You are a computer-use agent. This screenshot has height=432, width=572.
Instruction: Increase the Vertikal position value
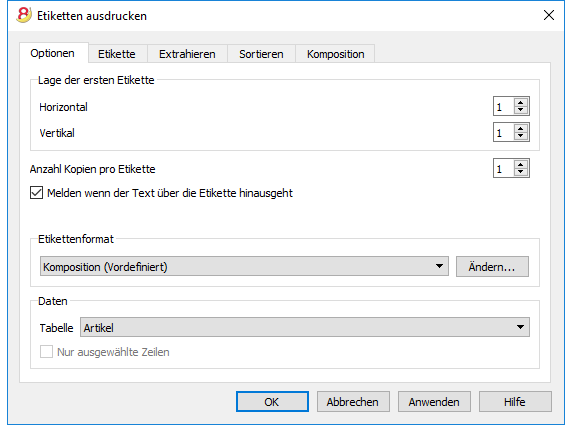521,128
